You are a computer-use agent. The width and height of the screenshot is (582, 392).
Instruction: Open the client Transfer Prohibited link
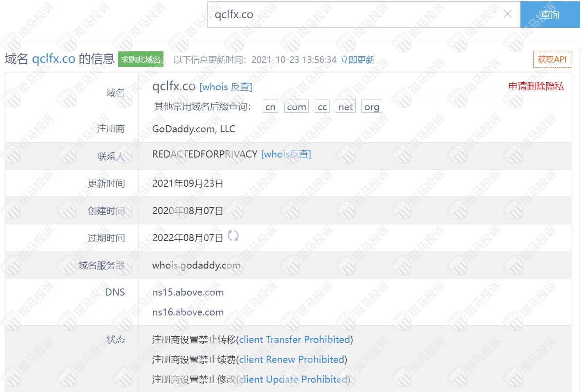coord(295,340)
